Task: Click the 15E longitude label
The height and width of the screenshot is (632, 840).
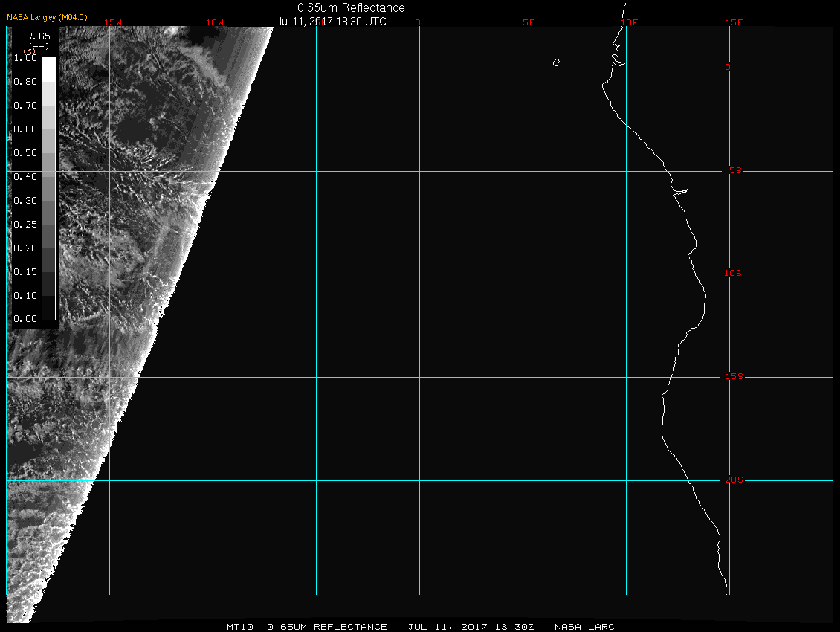Action: tap(734, 22)
